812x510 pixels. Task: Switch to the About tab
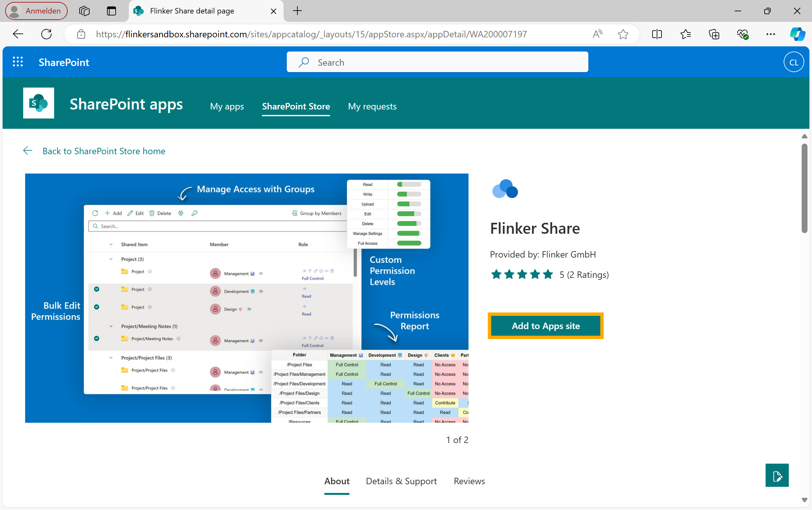336,481
